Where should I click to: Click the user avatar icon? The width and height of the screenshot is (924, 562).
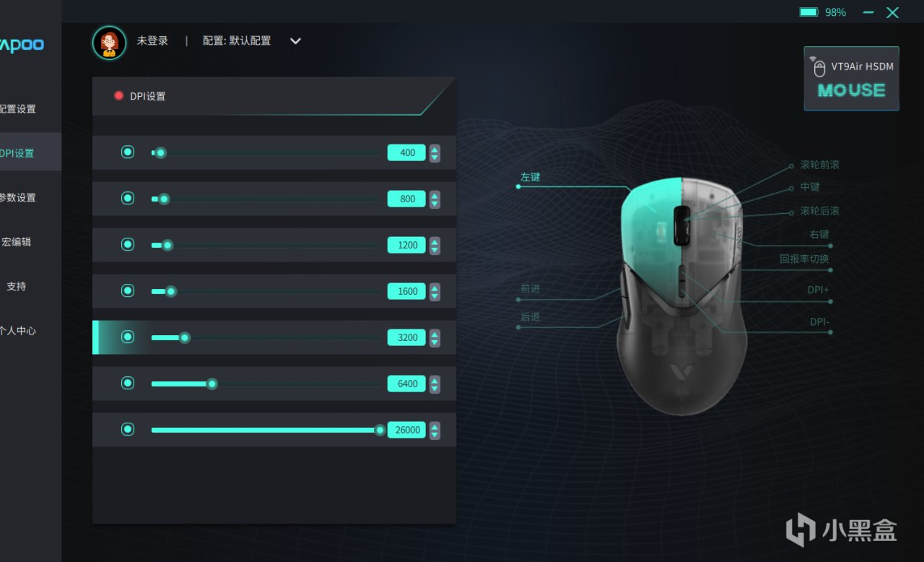(x=109, y=43)
